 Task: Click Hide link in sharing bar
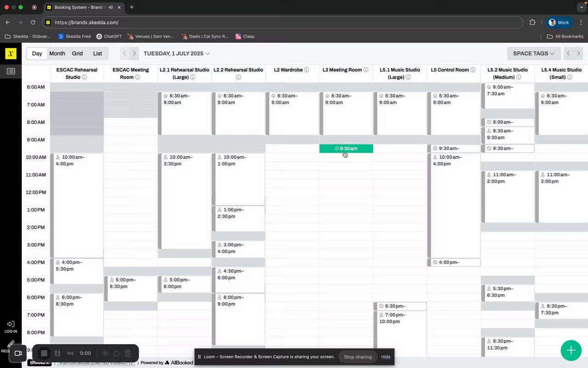[385, 357]
